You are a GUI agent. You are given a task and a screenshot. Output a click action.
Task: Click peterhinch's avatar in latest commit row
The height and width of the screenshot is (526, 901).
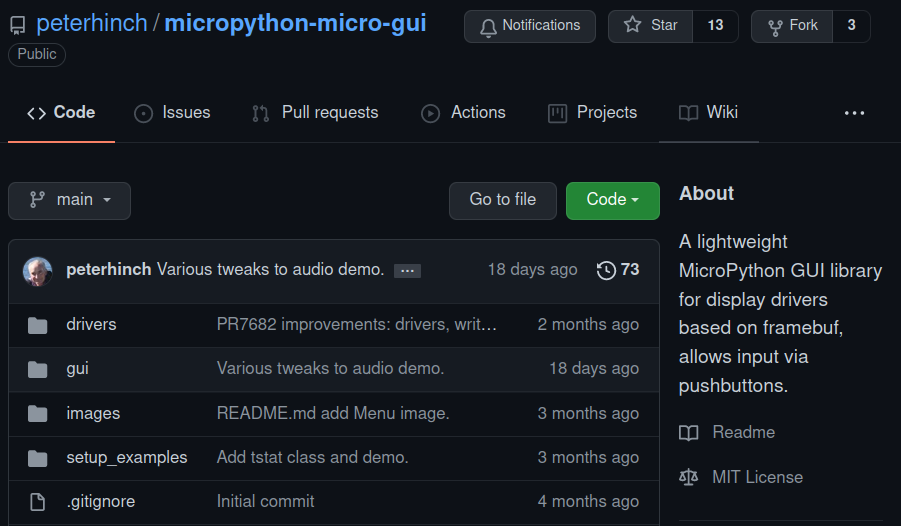[37, 271]
